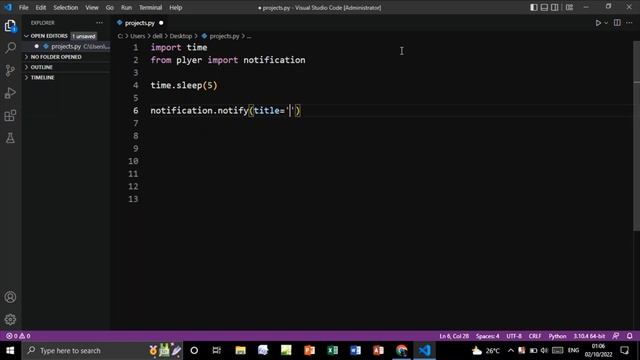640x360 pixels.
Task: Open Excel from the taskbar
Action: click(333, 350)
